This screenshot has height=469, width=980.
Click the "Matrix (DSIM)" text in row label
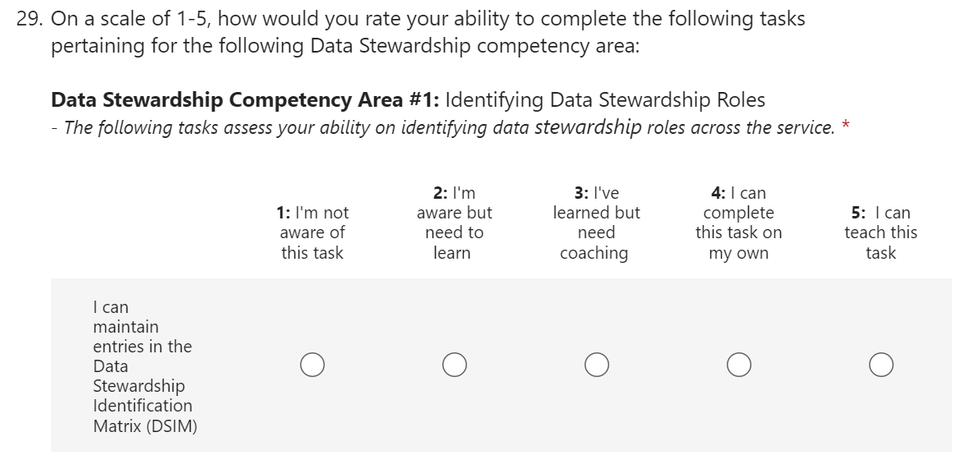145,425
